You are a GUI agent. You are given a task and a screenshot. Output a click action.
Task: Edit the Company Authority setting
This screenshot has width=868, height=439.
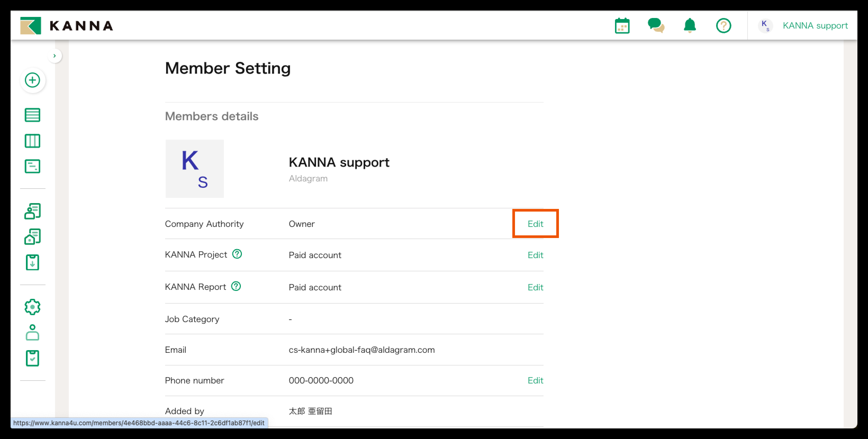535,224
